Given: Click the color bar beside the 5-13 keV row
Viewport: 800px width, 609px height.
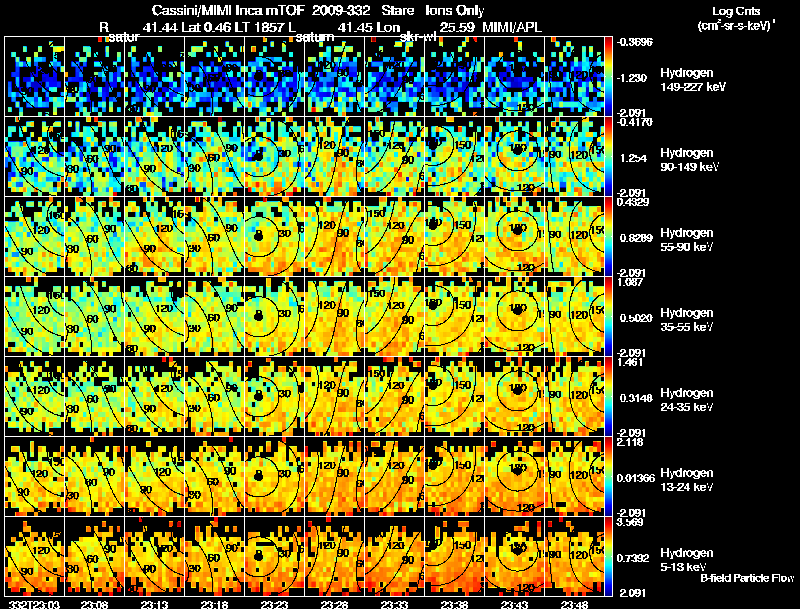Looking at the screenshot, I should (608, 556).
